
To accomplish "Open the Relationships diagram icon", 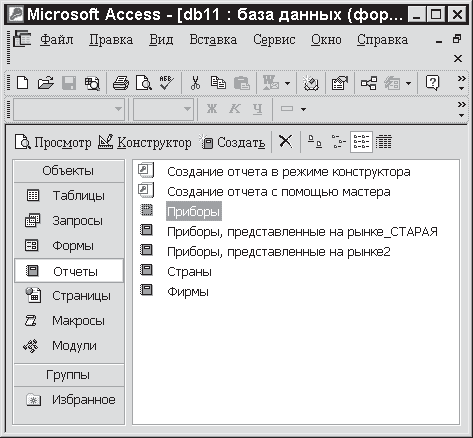I will tap(369, 83).
